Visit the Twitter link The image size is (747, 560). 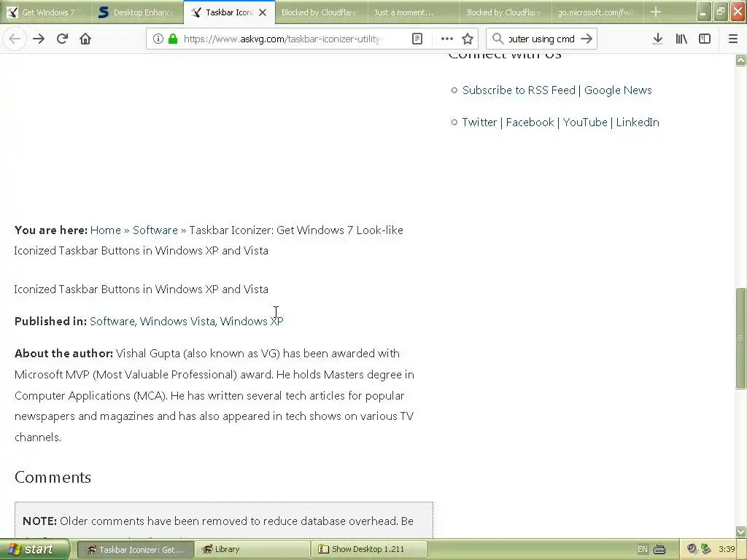pyautogui.click(x=479, y=122)
